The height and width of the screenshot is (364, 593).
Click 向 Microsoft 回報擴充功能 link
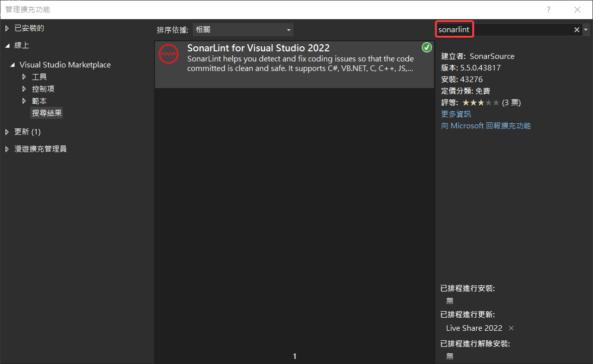486,126
